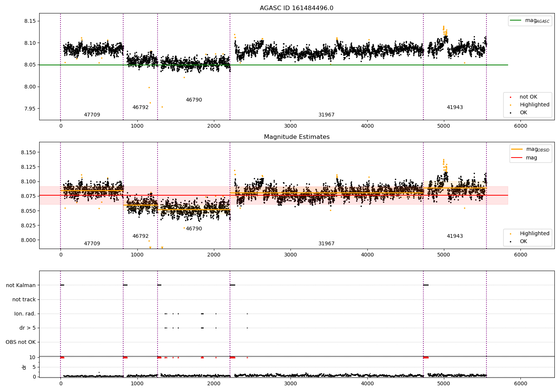Click the orange line sample for mag OBSID
The image size is (560, 392).
(517, 149)
